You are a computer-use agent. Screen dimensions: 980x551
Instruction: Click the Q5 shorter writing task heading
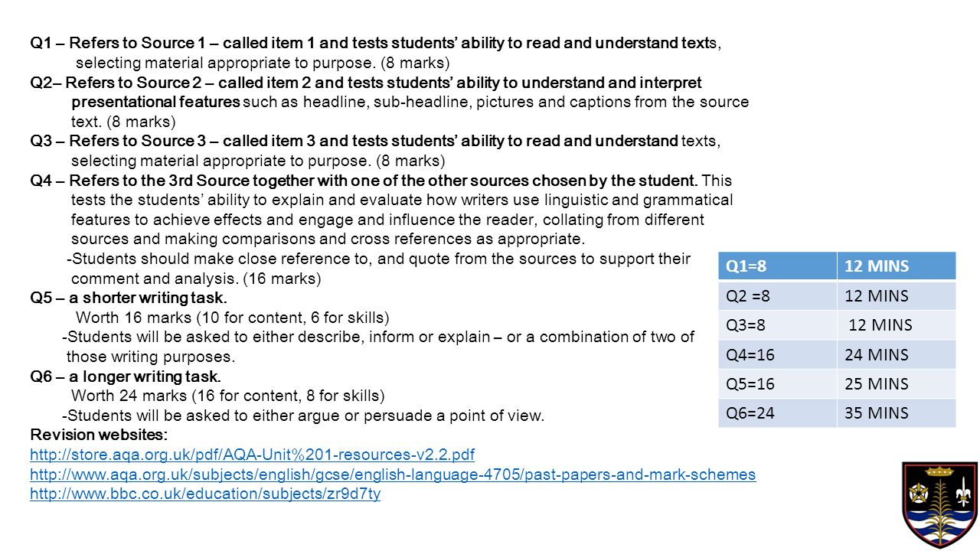129,298
